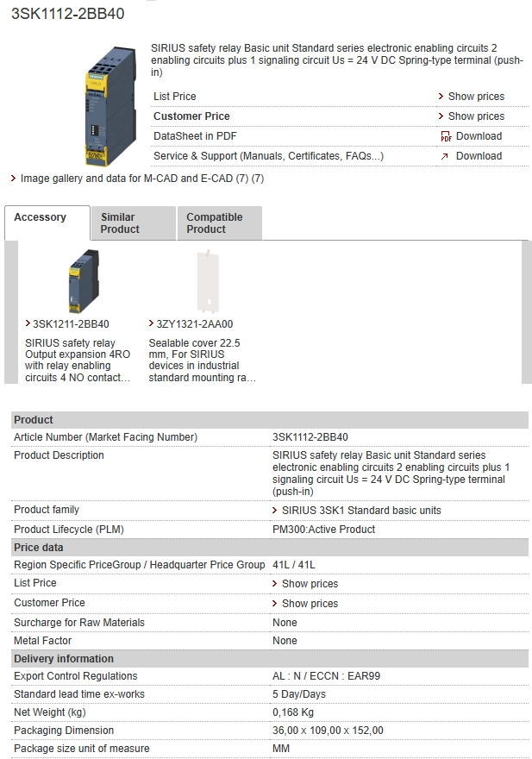This screenshot has height=759, width=532.
Task: Click 'Surcharge for Raw Materials' label
Action: pos(79,623)
